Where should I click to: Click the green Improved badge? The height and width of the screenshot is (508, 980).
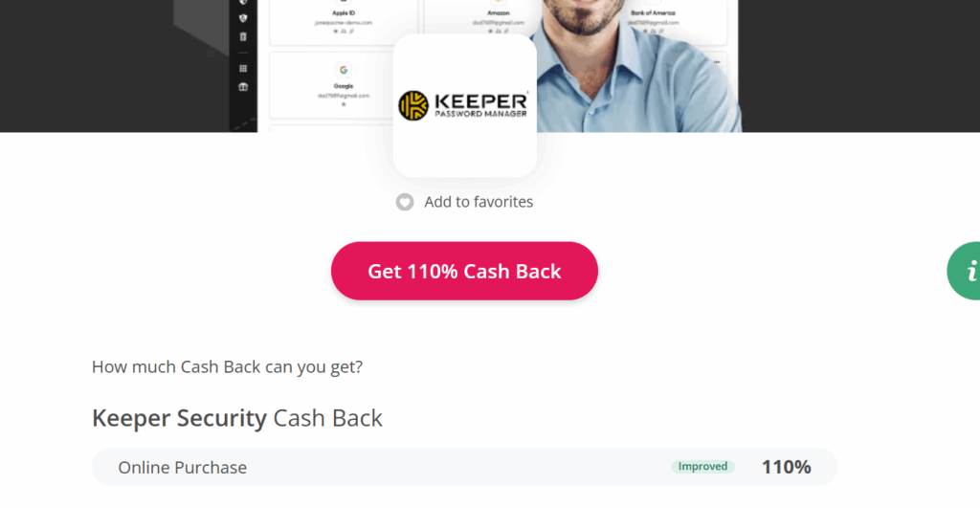(702, 467)
